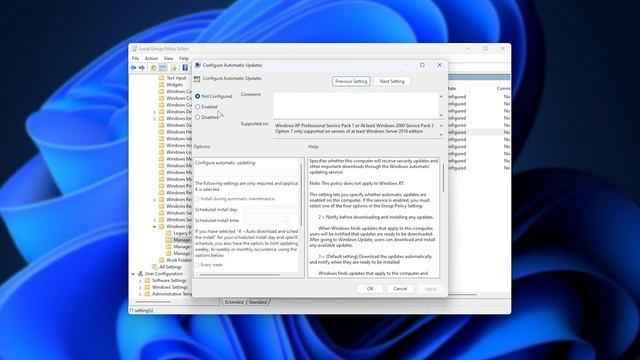The width and height of the screenshot is (640, 360).
Task: Click the Text Input folder icon
Action: (161, 78)
